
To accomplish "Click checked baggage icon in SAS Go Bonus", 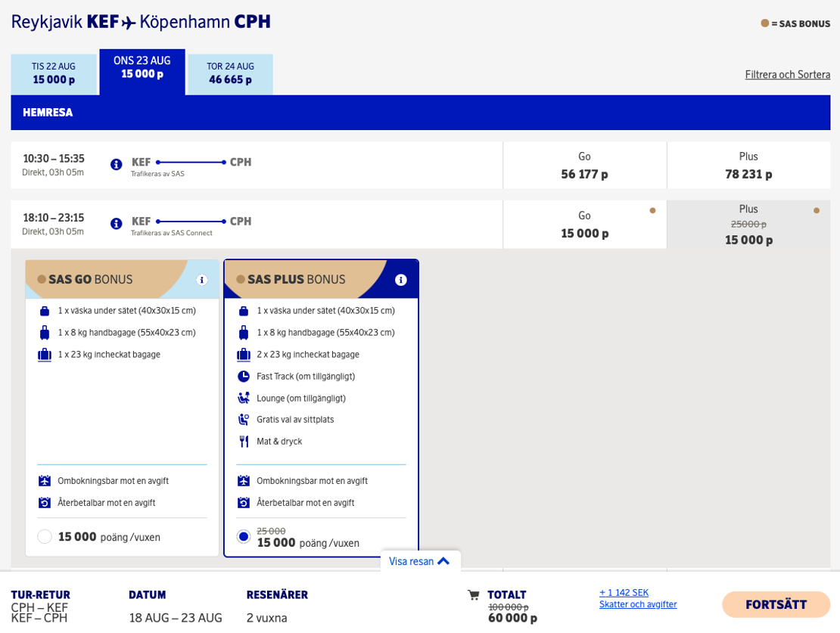I will click(x=45, y=355).
